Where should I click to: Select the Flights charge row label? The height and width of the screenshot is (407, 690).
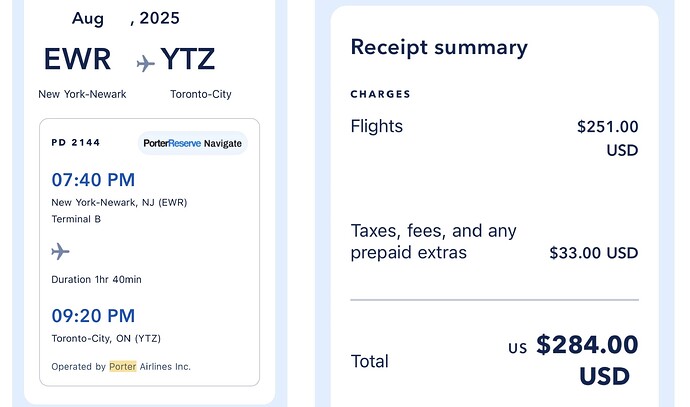[377, 126]
